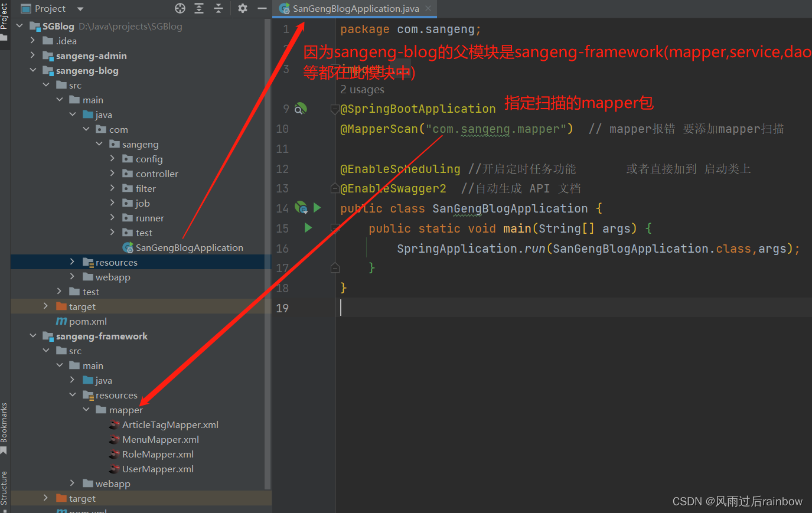Click the @EnableScheduling annotation
This screenshot has width=812, height=513.
tap(400, 169)
